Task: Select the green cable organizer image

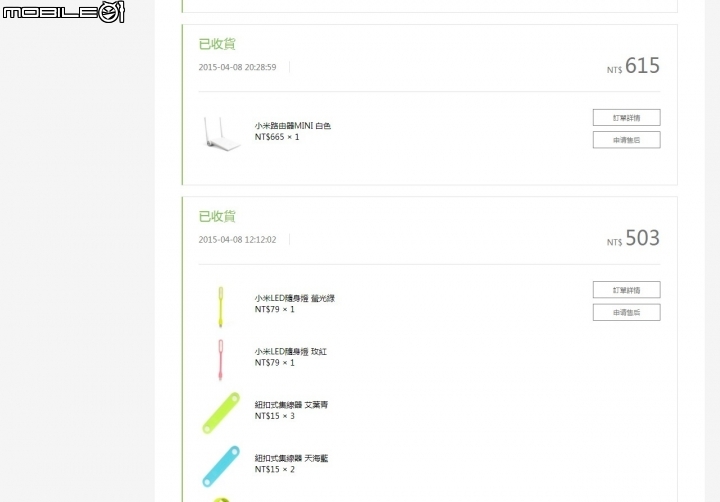Action: pyautogui.click(x=221, y=412)
